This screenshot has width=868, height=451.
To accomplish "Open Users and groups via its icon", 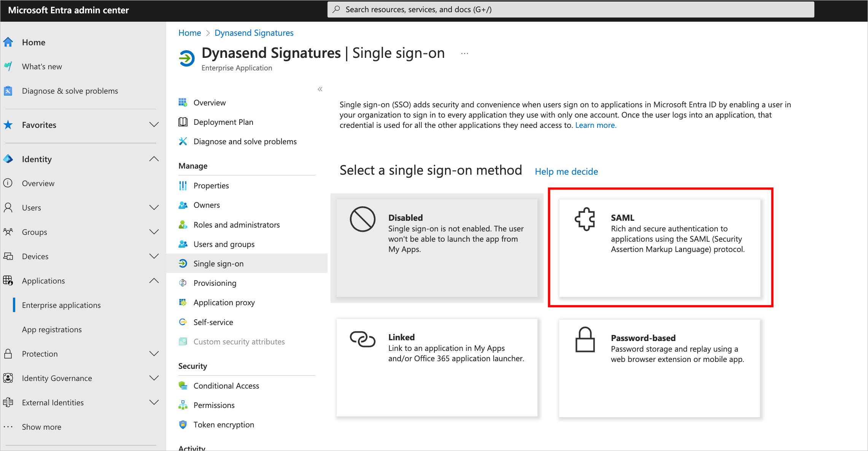I will [x=184, y=244].
